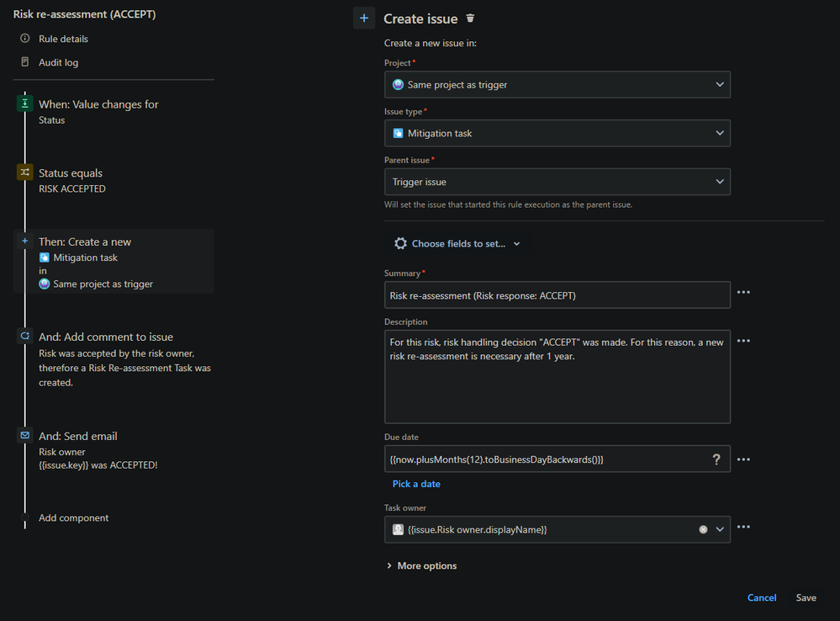Image resolution: width=840 pixels, height=621 pixels.
Task: Click the question mark help in Due date
Action: point(716,459)
